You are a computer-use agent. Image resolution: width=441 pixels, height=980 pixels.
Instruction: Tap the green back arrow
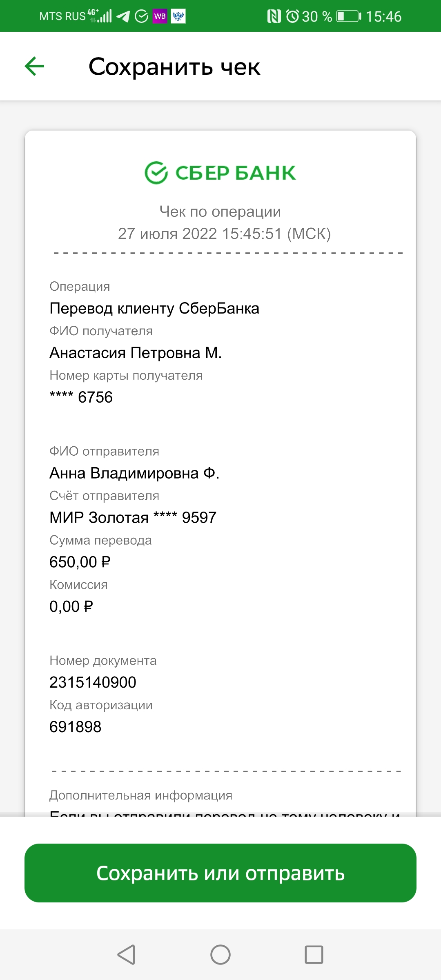coord(34,67)
